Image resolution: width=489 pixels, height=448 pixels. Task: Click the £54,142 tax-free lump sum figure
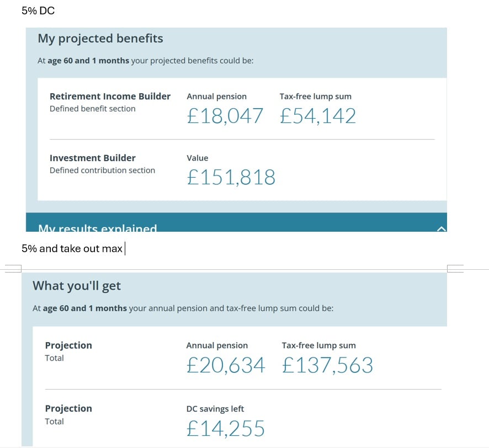[317, 116]
